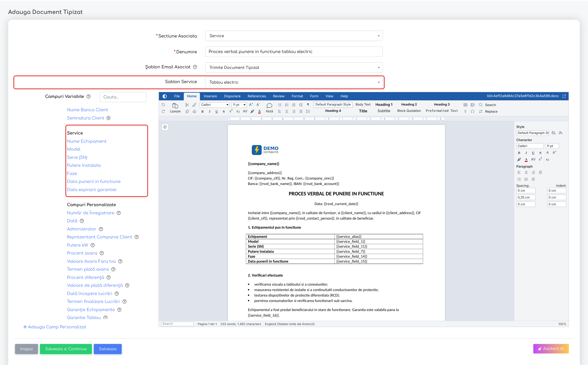The height and width of the screenshot is (365, 588).
Task: Insert a table from the toolbar
Action: [465, 105]
